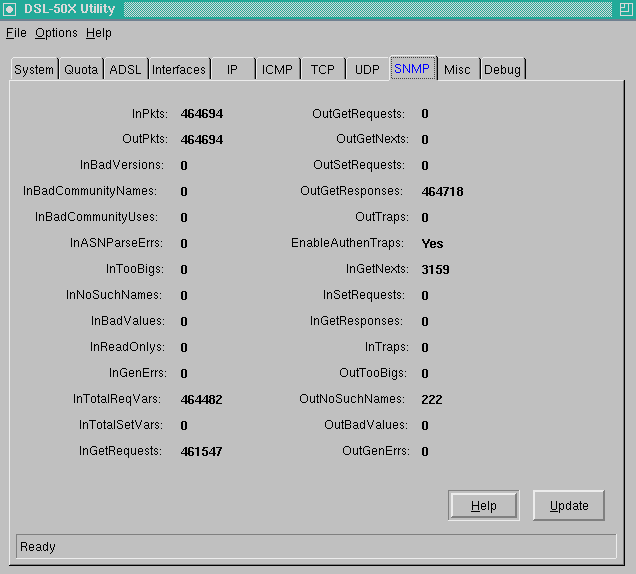636x574 pixels.
Task: Click the InGenErrs label
Action: tap(138, 373)
